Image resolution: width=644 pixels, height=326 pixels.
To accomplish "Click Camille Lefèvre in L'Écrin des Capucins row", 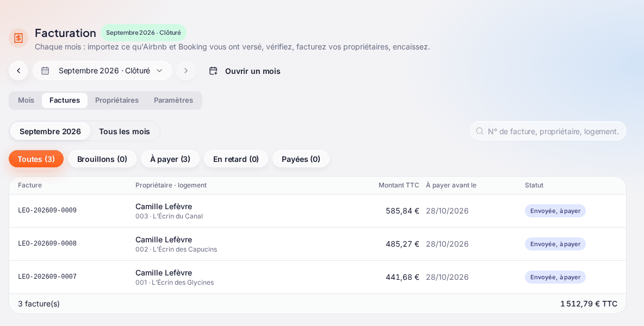I will (164, 240).
